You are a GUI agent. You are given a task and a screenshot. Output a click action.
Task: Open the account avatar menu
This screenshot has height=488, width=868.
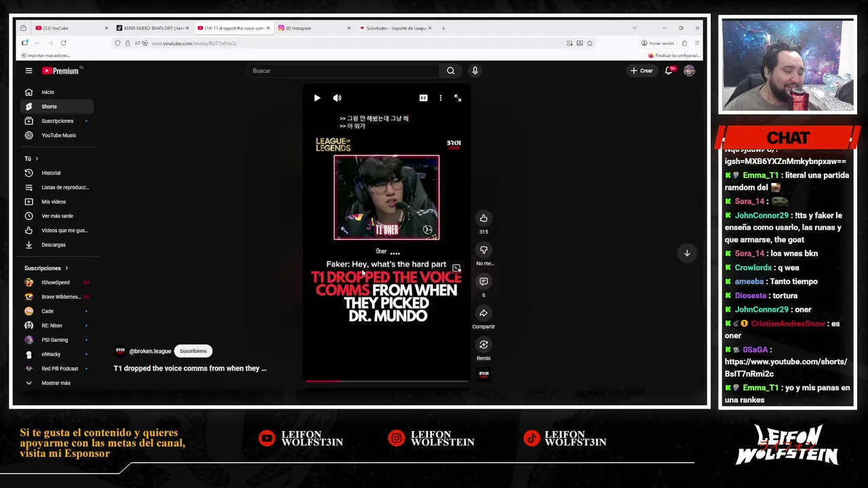coord(689,70)
